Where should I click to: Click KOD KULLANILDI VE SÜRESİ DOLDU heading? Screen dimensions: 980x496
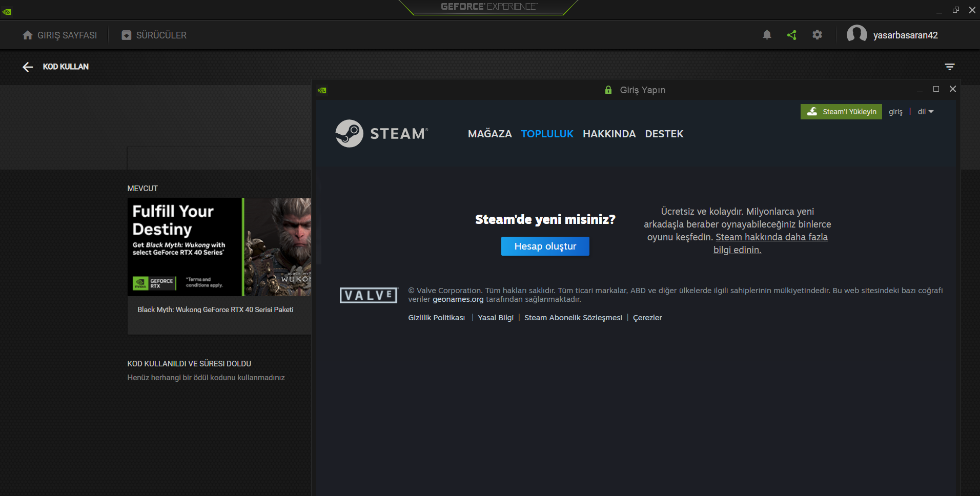189,364
